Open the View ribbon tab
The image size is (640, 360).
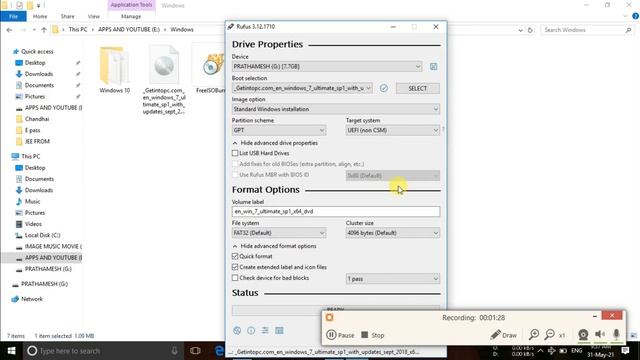click(x=93, y=16)
